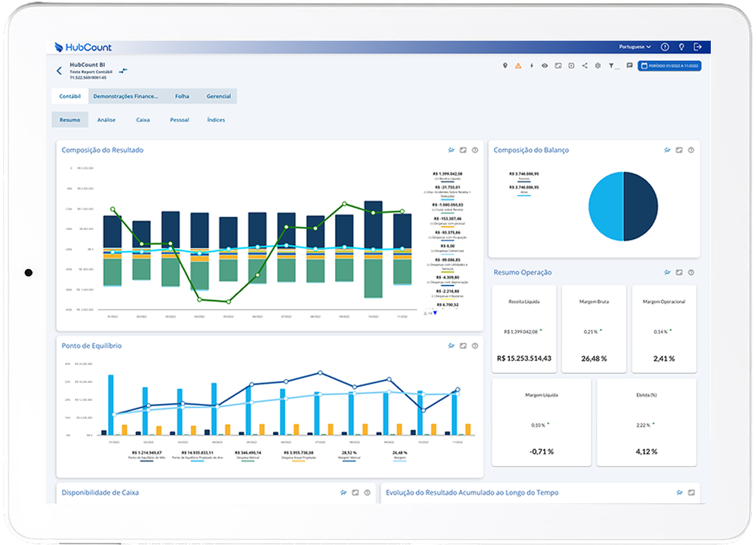756x545 pixels.
Task: Expand Evolução do Resultado Acumulado image icon
Action: [x=691, y=492]
